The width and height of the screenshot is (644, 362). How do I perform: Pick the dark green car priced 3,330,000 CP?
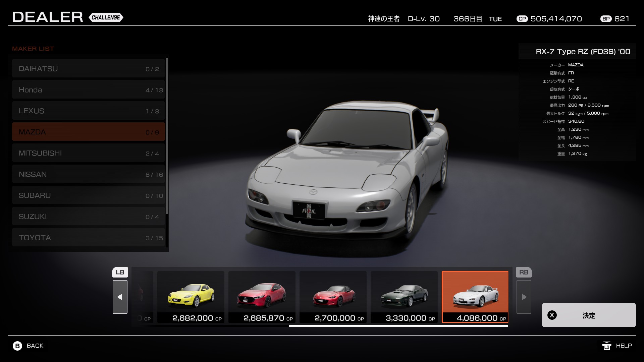(x=404, y=296)
